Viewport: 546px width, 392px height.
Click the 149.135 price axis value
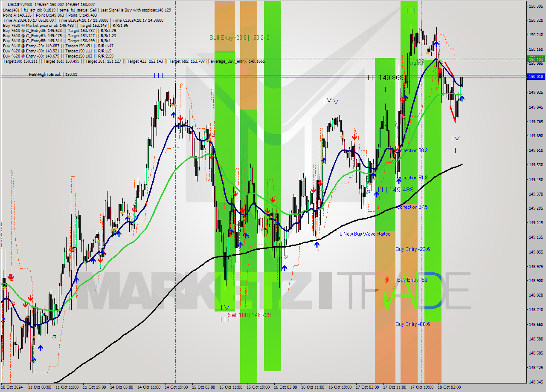click(x=536, y=237)
